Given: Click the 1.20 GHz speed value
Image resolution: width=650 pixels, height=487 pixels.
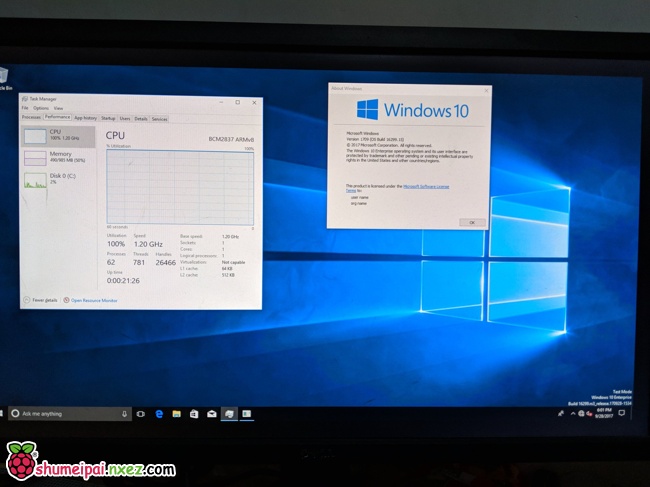Looking at the screenshot, I should [x=148, y=244].
